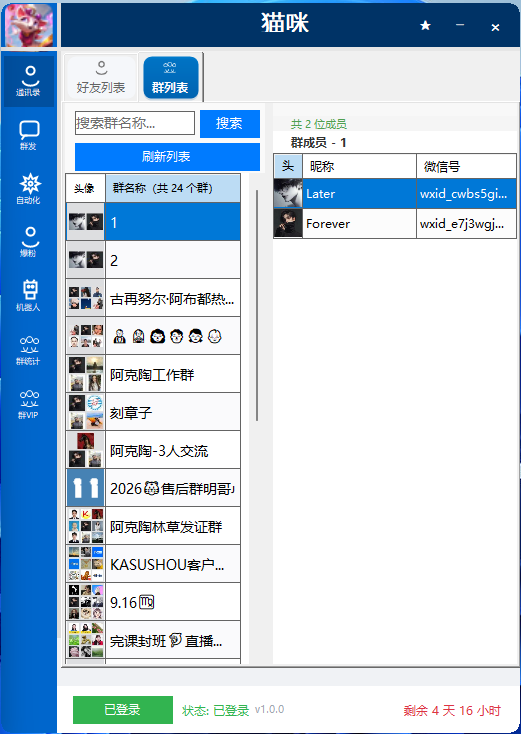Close the 猫咪 window

coord(495,28)
